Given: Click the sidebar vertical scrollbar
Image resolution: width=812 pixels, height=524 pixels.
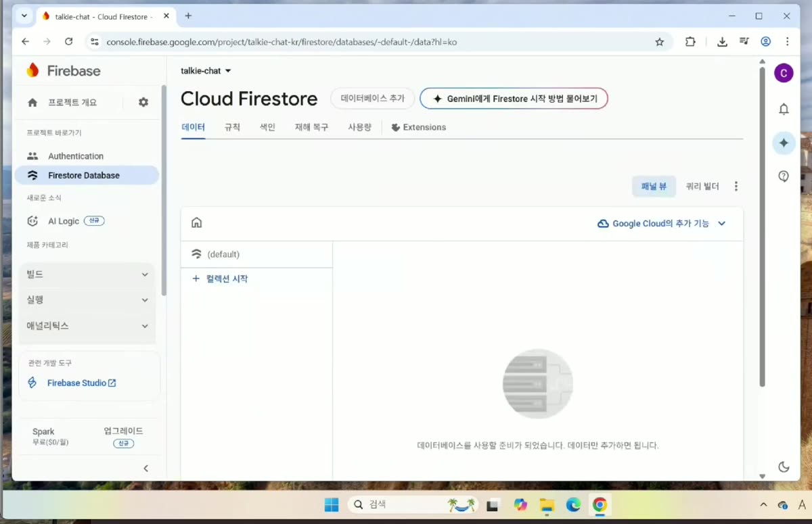Looking at the screenshot, I should (x=163, y=191).
